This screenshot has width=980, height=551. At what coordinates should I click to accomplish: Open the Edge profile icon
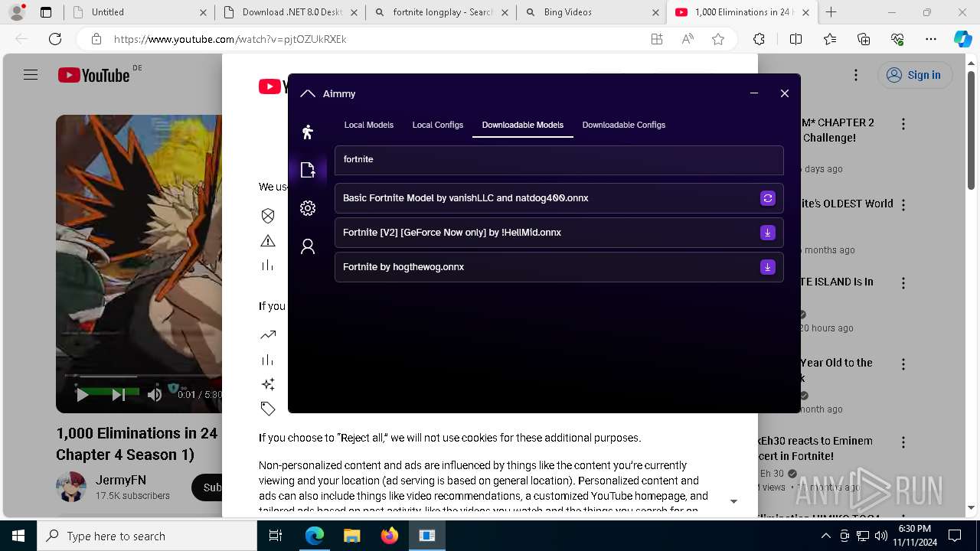(17, 12)
